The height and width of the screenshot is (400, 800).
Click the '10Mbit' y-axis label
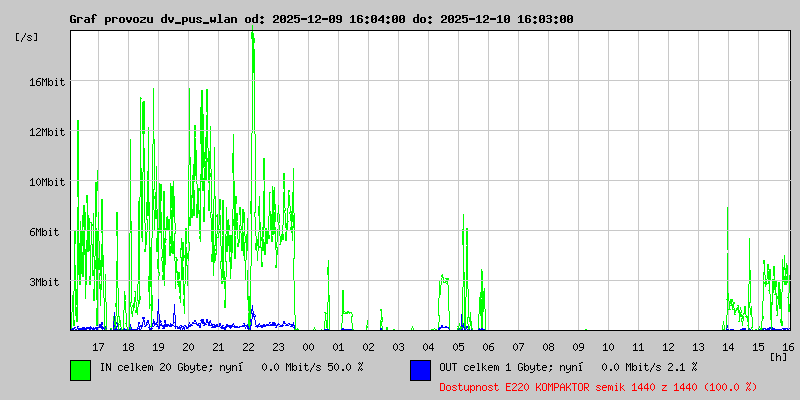pos(46,182)
